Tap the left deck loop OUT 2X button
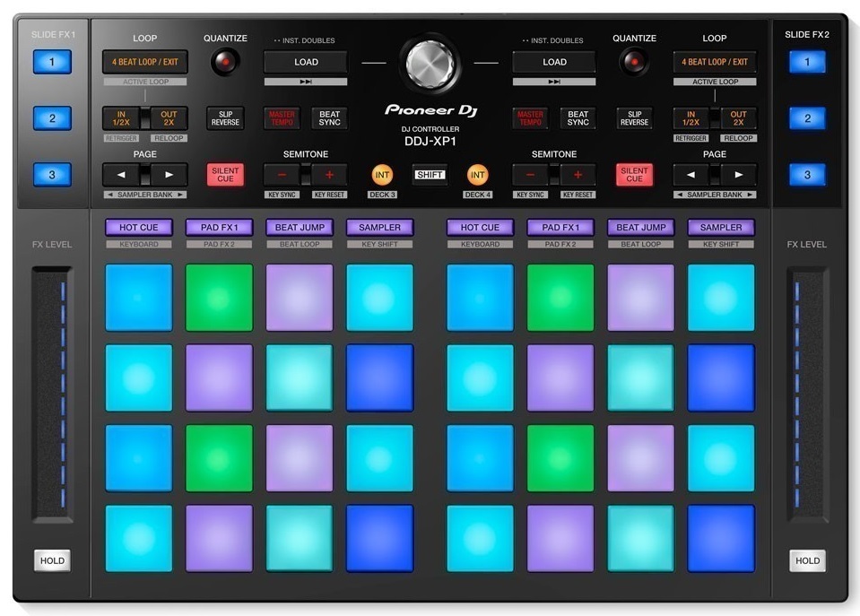 pos(169,118)
